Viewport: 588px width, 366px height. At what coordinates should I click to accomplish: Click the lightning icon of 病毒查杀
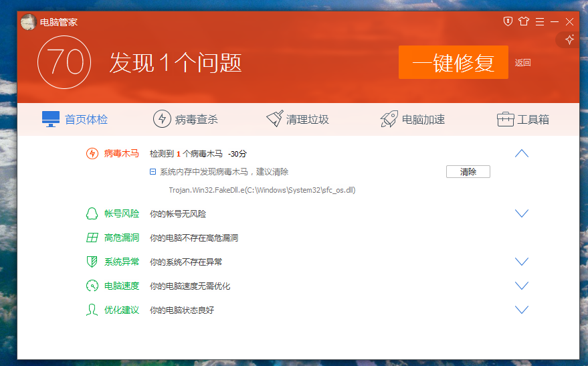(162, 119)
